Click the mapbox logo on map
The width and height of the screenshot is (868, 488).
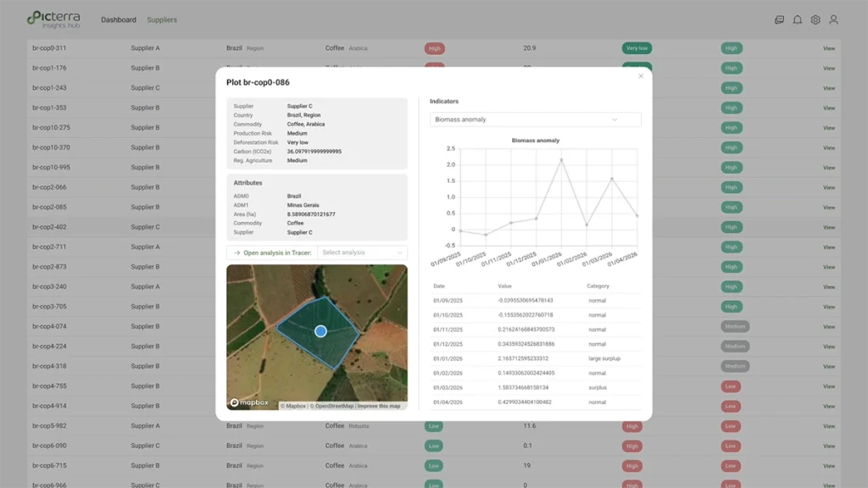(x=249, y=402)
